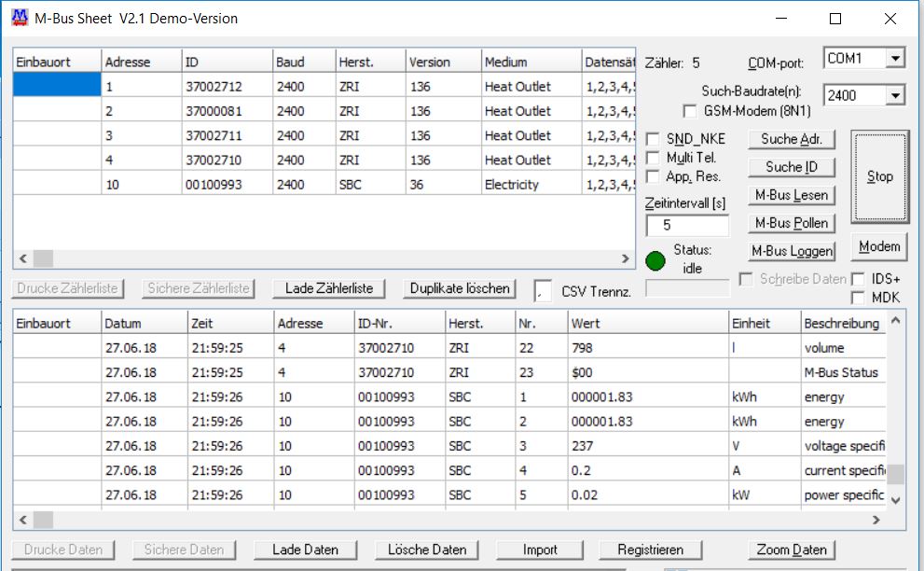Click the first energy row with Nr. 1
Image resolution: width=924 pixels, height=571 pixels.
(x=449, y=397)
